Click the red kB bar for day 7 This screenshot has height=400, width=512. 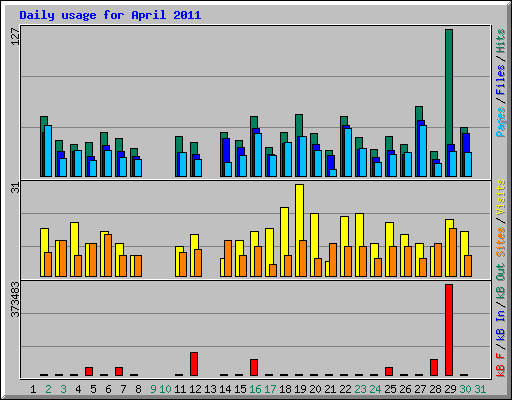[119, 371]
